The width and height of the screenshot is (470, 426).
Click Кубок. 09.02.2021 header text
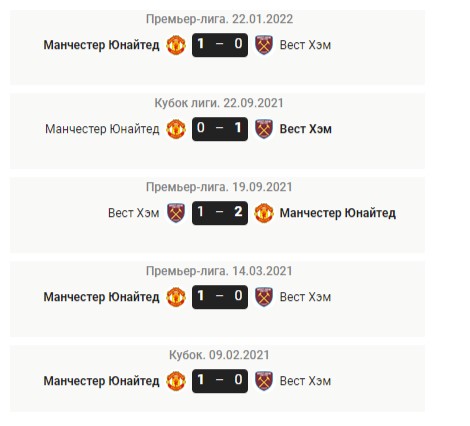(219, 355)
